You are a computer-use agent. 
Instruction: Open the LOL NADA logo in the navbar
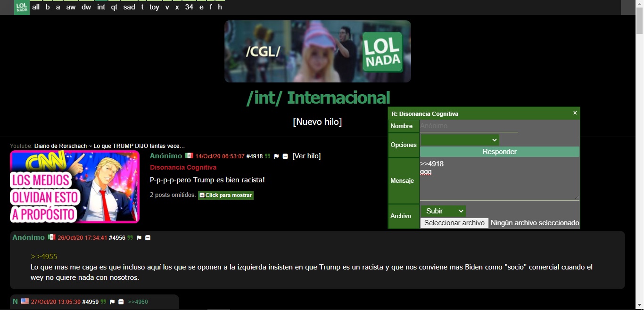pos(21,7)
